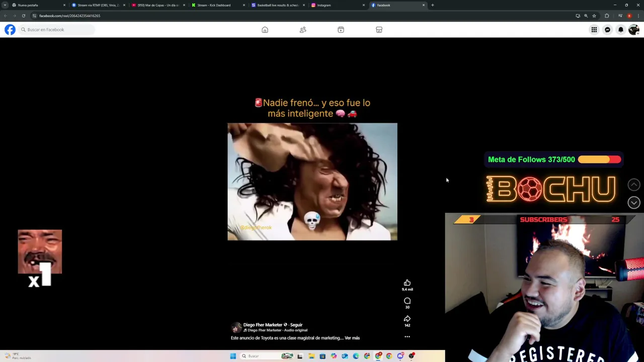Click the Seguir follow link
Image resolution: width=644 pixels, height=362 pixels.
tap(296, 325)
